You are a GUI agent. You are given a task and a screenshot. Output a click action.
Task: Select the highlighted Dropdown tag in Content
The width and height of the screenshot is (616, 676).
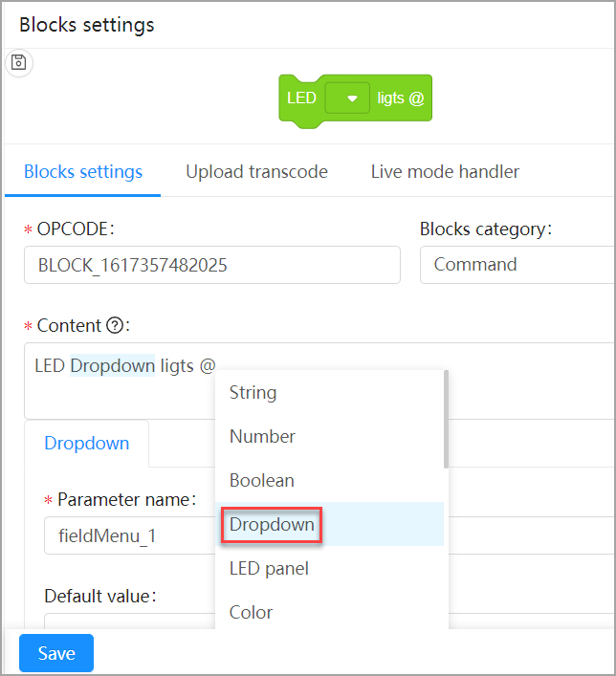tap(112, 365)
